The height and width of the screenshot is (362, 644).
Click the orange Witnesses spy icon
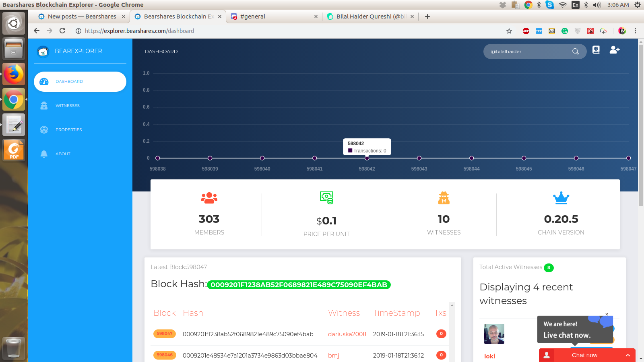[444, 198]
